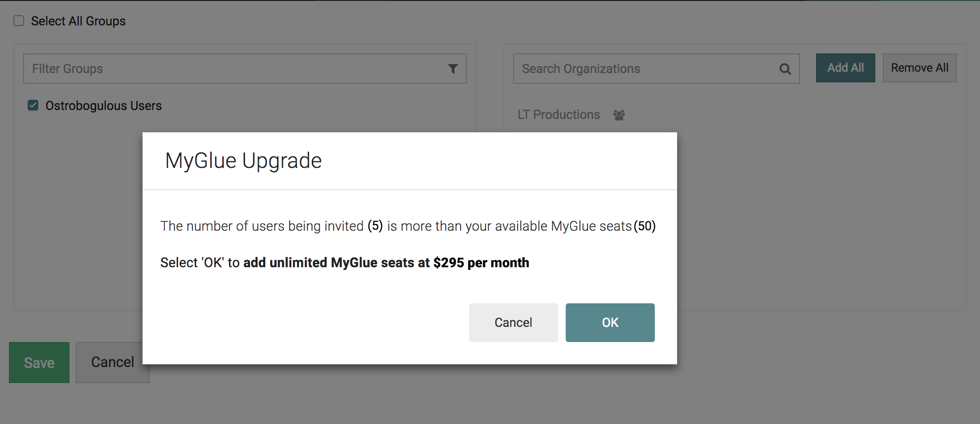Click the Remove All button
980x424 pixels.
[919, 68]
